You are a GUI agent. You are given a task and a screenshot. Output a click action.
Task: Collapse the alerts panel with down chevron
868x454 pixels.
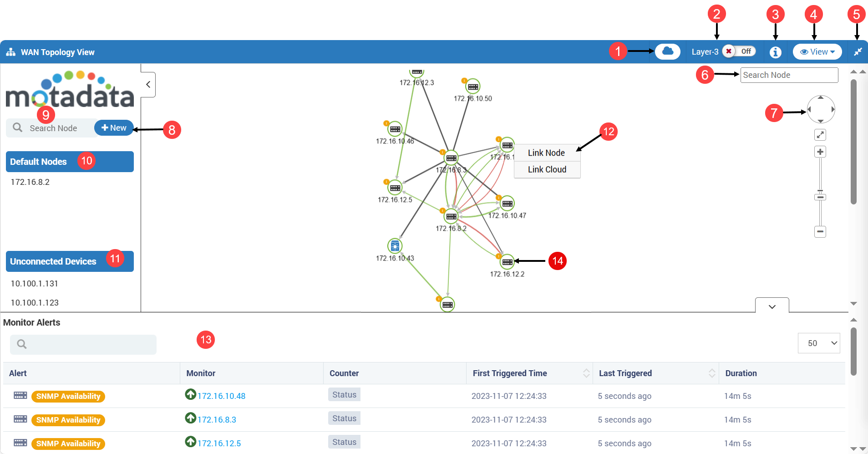click(772, 306)
